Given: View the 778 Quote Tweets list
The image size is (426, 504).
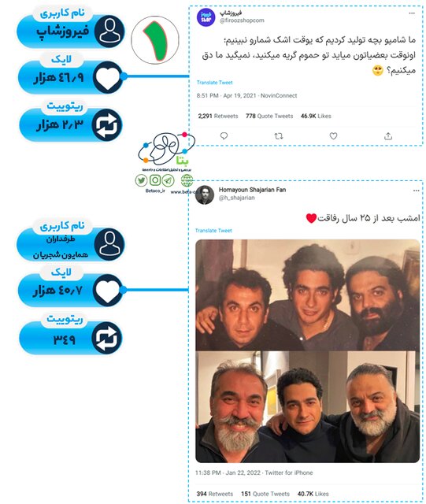Looking at the screenshot, I should click(269, 116).
